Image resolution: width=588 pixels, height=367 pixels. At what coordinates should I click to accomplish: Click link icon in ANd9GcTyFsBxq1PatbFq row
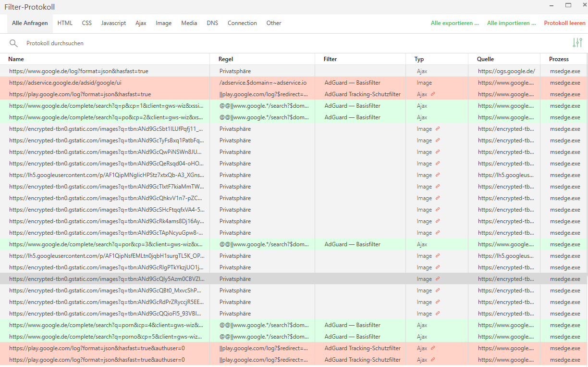438,140
